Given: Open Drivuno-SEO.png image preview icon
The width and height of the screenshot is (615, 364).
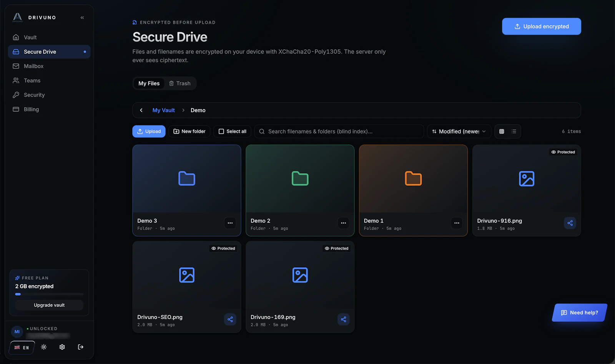Looking at the screenshot, I should click(x=187, y=275).
